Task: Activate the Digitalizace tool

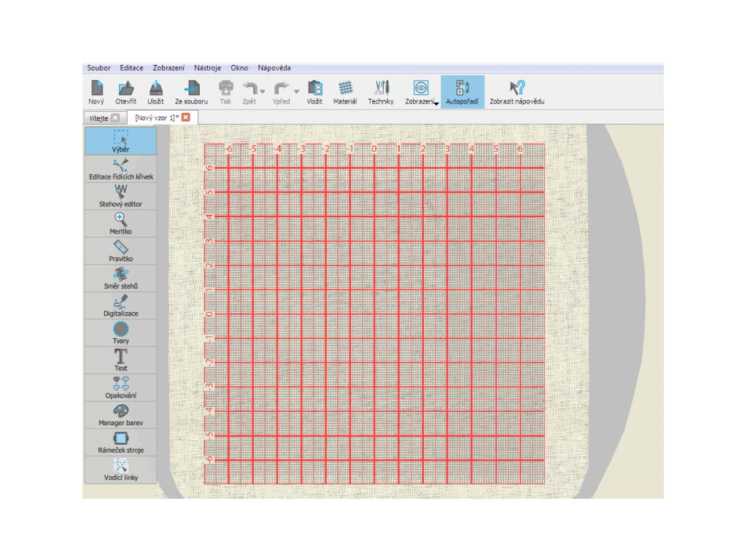Action: click(x=120, y=306)
